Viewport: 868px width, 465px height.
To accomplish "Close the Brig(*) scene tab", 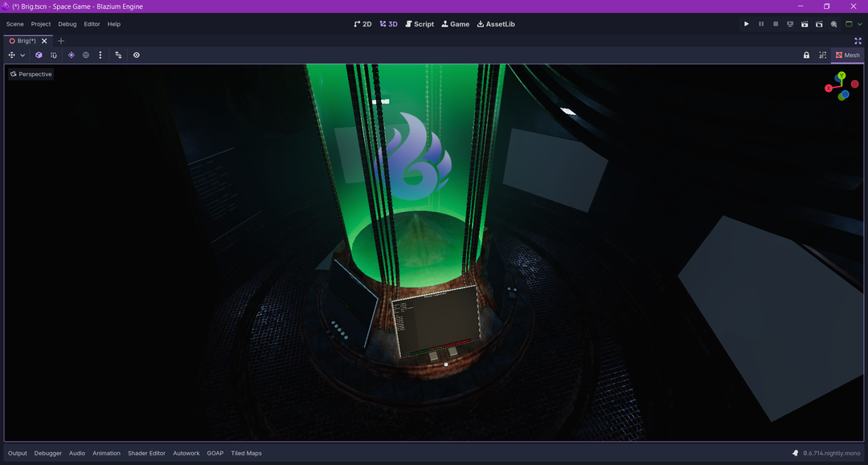I will pyautogui.click(x=44, y=41).
